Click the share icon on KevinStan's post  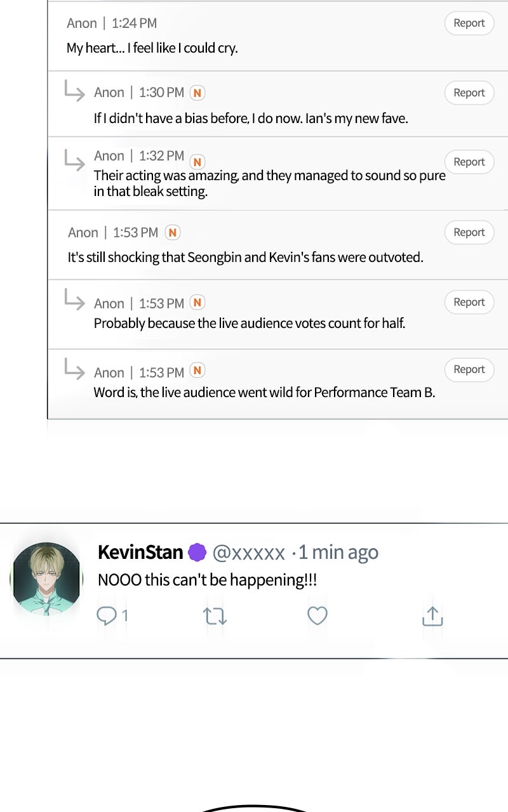click(432, 616)
